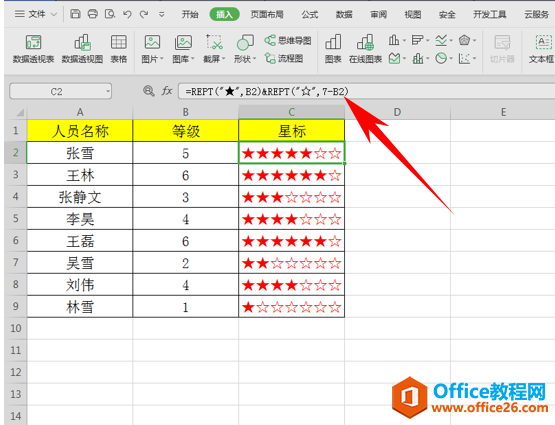This screenshot has width=555, height=425.
Task: Open the 文件 menu
Action: tap(37, 14)
